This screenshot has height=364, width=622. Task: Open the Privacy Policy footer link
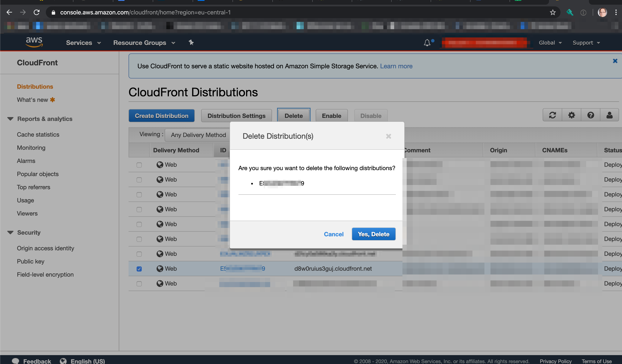[556, 361]
